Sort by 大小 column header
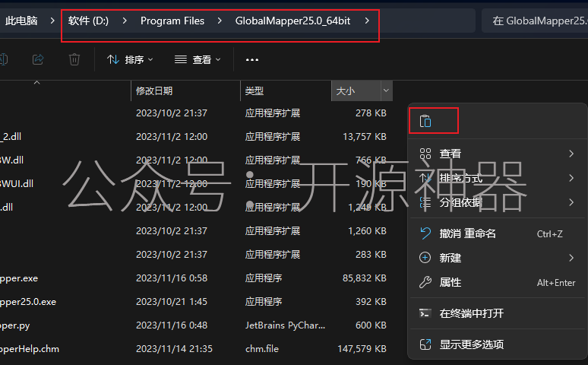 tap(346, 91)
